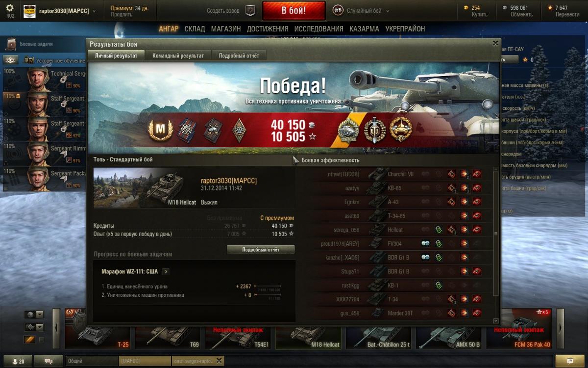Expand the raptor3030 account dropdown
The height and width of the screenshot is (368, 588).
point(67,11)
